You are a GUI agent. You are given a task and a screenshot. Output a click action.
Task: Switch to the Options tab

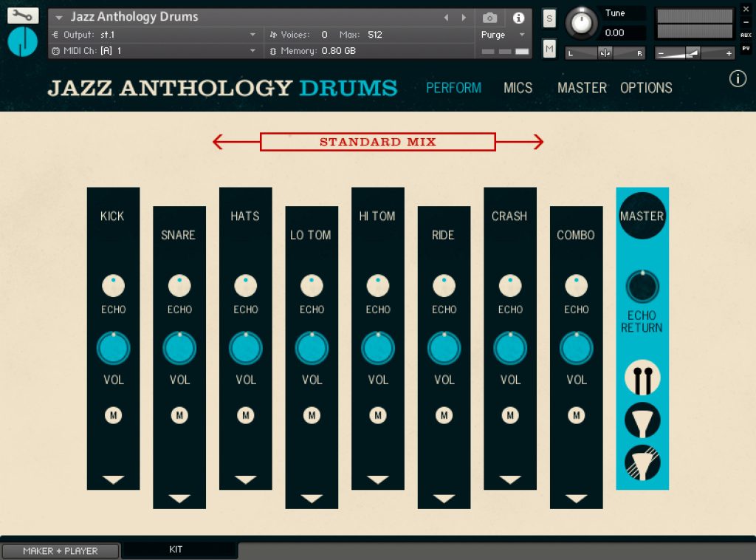click(646, 88)
